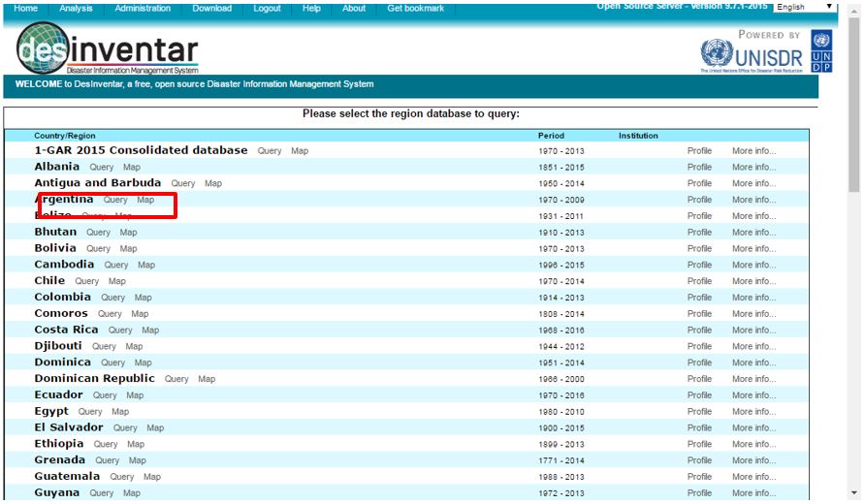Click Map next to Ethiopia

coord(136,444)
